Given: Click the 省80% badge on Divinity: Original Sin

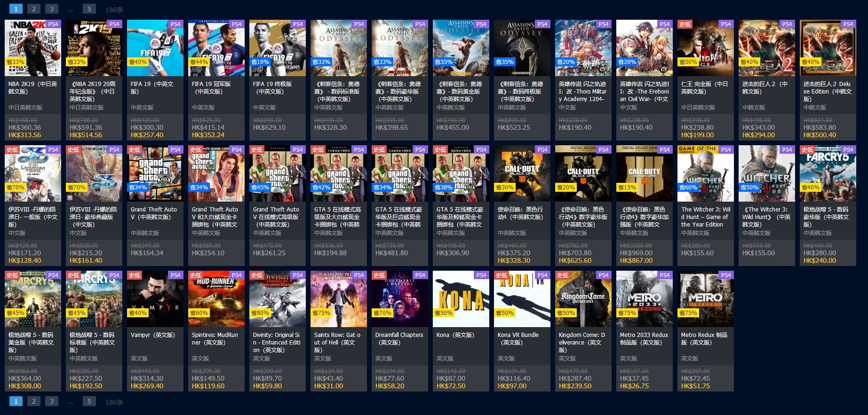Looking at the screenshot, I should click(x=260, y=313).
